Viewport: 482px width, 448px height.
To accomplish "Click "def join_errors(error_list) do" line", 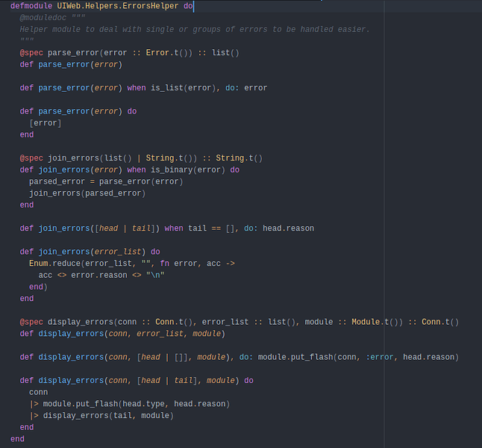I will (x=90, y=252).
